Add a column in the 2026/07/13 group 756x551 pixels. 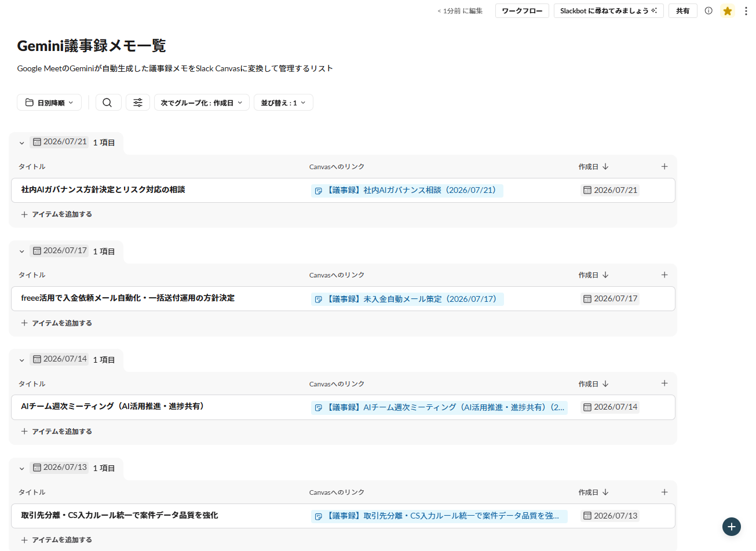coord(664,492)
